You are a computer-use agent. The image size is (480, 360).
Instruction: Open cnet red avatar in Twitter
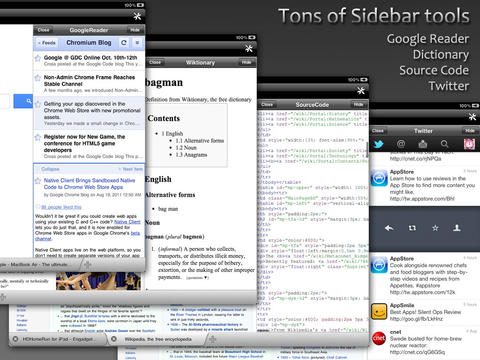pyautogui.click(x=379, y=338)
